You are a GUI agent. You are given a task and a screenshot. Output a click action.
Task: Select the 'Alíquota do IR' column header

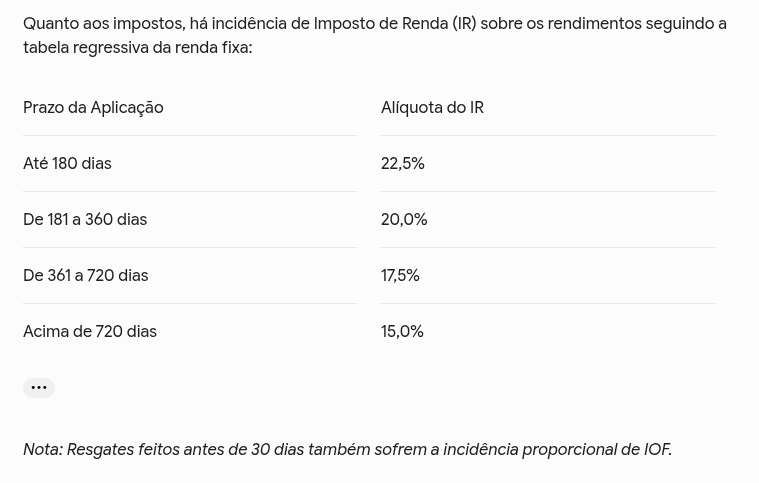[x=432, y=107]
